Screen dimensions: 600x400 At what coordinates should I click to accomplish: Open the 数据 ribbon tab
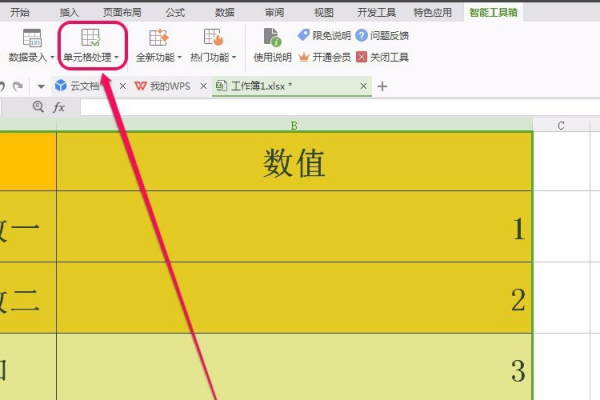pos(225,13)
